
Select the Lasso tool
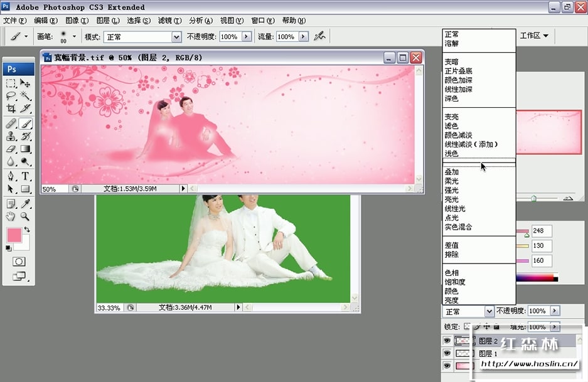tap(11, 96)
